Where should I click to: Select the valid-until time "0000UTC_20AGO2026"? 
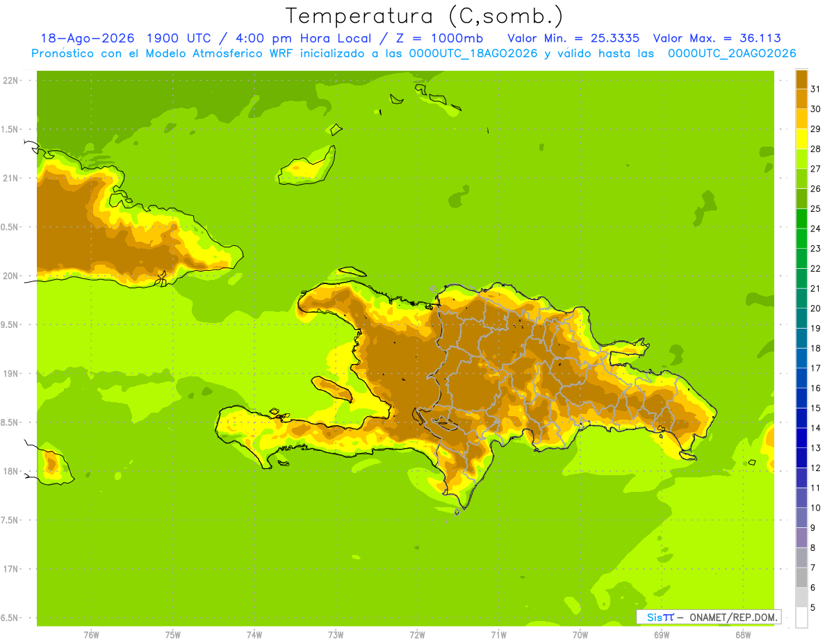pyautogui.click(x=732, y=53)
